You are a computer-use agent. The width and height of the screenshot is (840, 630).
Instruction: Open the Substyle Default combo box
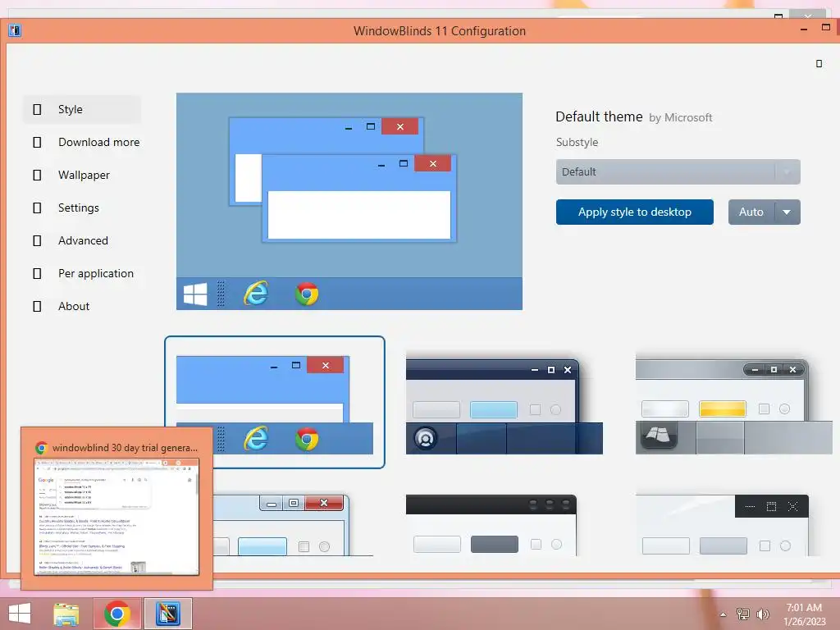[x=678, y=172]
